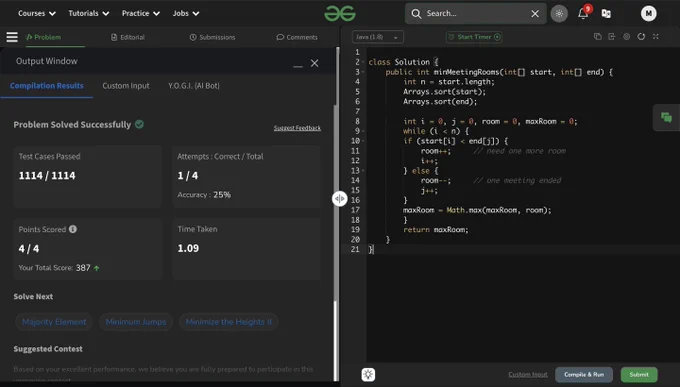Toggle the light/dark theme button

click(x=559, y=13)
